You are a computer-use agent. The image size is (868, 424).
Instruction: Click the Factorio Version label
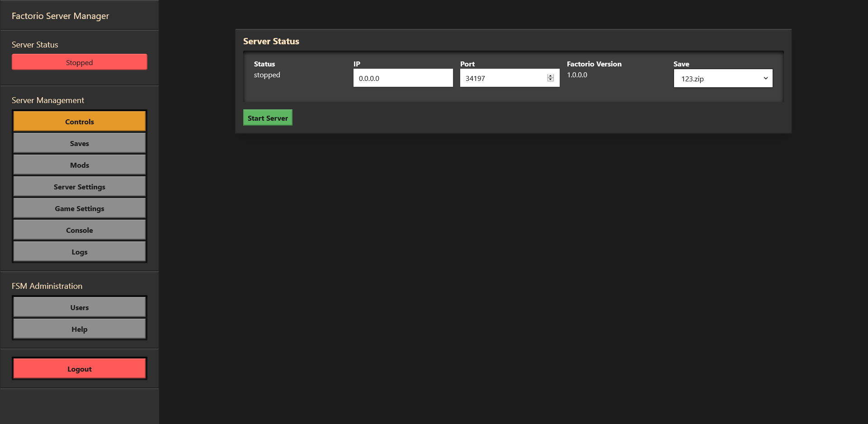(x=594, y=64)
